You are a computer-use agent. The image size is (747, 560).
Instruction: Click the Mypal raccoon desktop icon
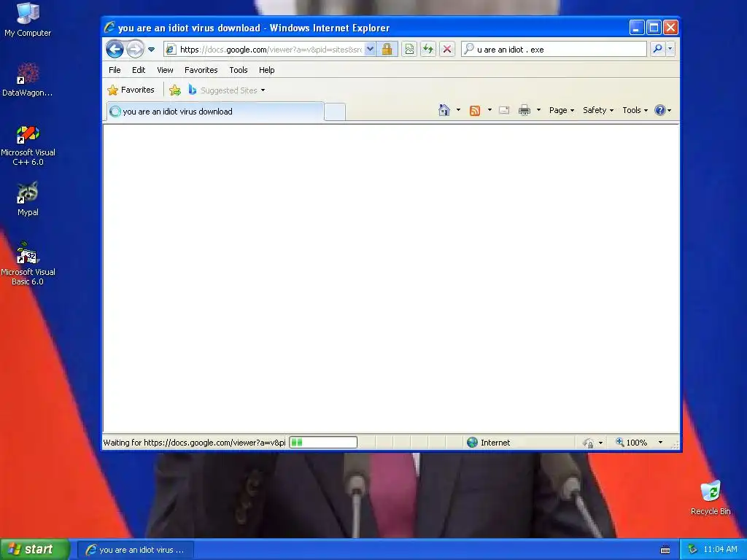pyautogui.click(x=28, y=199)
